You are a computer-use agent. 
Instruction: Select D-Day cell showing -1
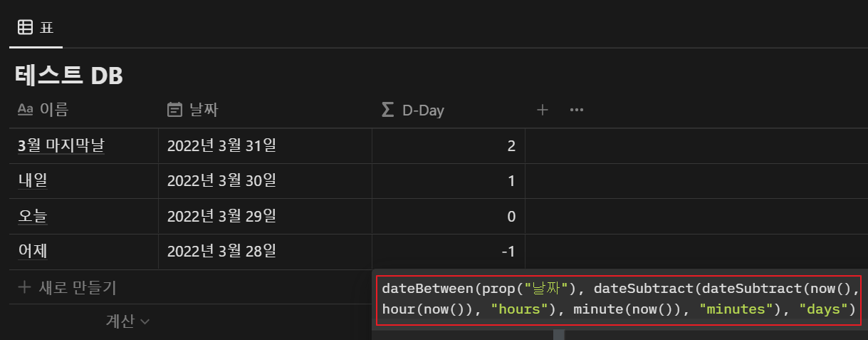[x=449, y=251]
